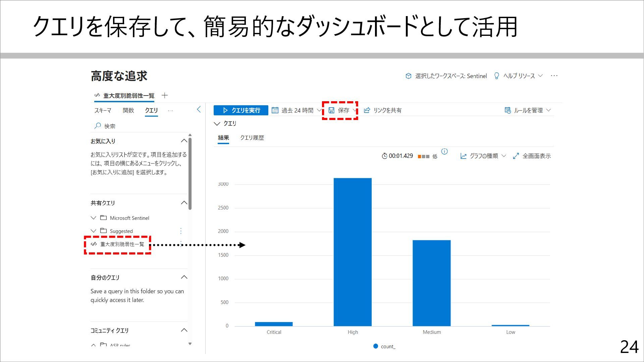
Task: Open the ルールを管理 dropdown
Action: pos(528,110)
